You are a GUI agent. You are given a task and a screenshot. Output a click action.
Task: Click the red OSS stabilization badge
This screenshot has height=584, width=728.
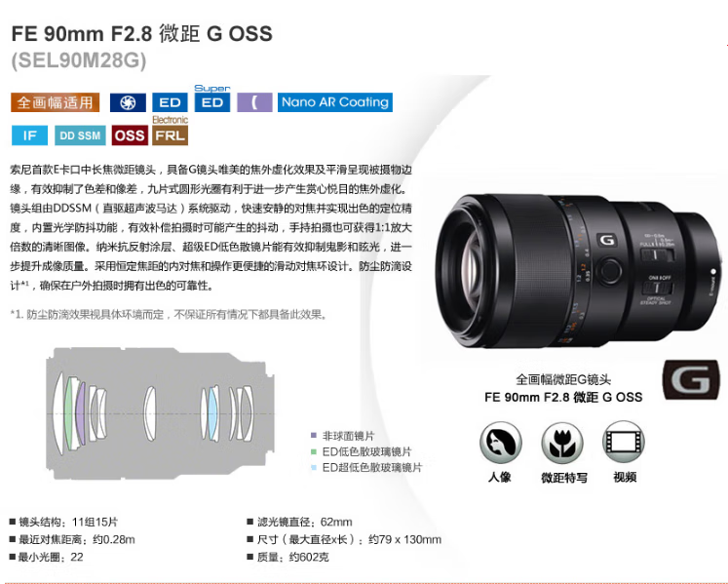coord(130,136)
